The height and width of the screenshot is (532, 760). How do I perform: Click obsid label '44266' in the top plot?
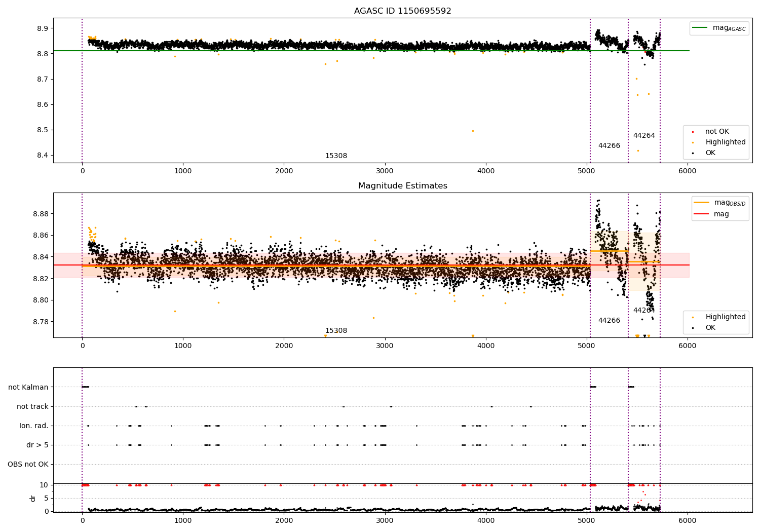609,146
